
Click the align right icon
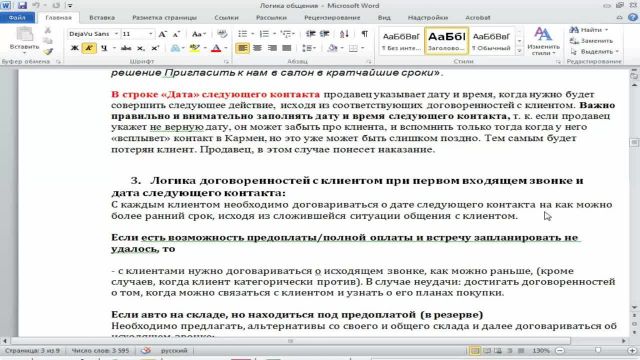click(272, 48)
